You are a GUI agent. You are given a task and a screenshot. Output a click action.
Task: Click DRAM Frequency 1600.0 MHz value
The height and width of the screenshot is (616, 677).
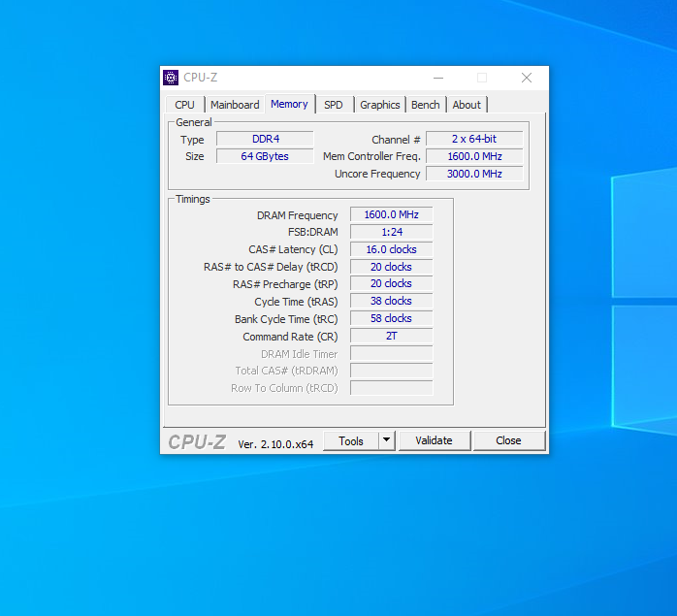(x=391, y=214)
